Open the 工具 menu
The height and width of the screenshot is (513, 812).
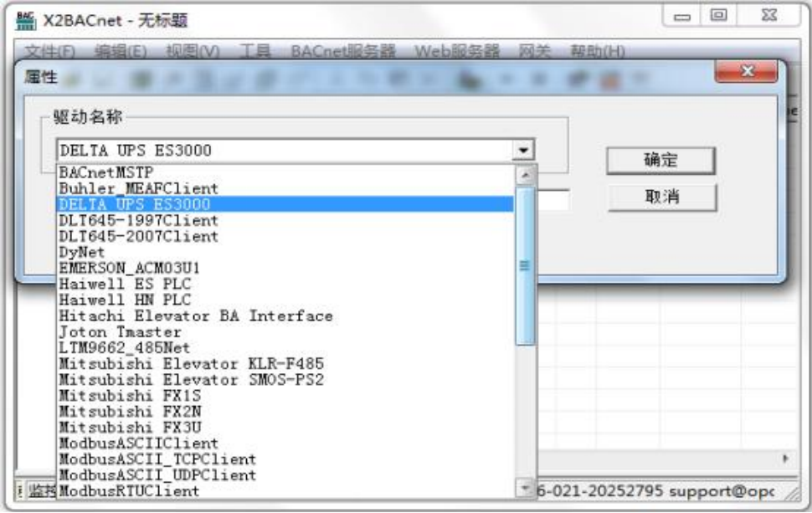point(254,51)
